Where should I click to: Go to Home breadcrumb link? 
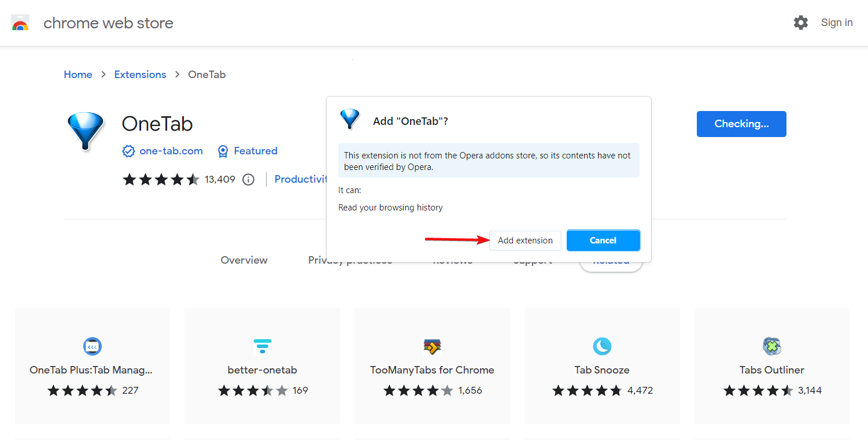coord(78,75)
